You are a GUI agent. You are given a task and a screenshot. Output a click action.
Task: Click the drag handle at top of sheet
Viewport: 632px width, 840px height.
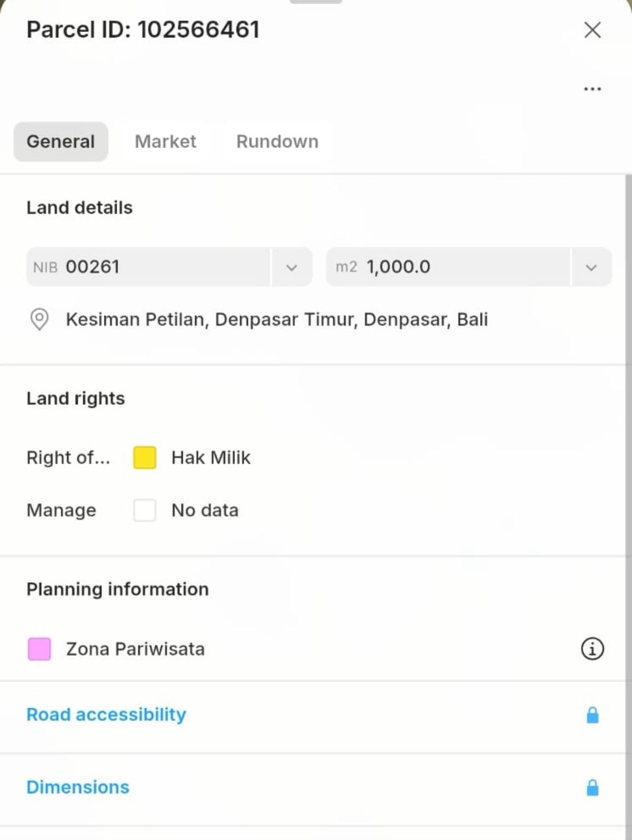(x=316, y=2)
